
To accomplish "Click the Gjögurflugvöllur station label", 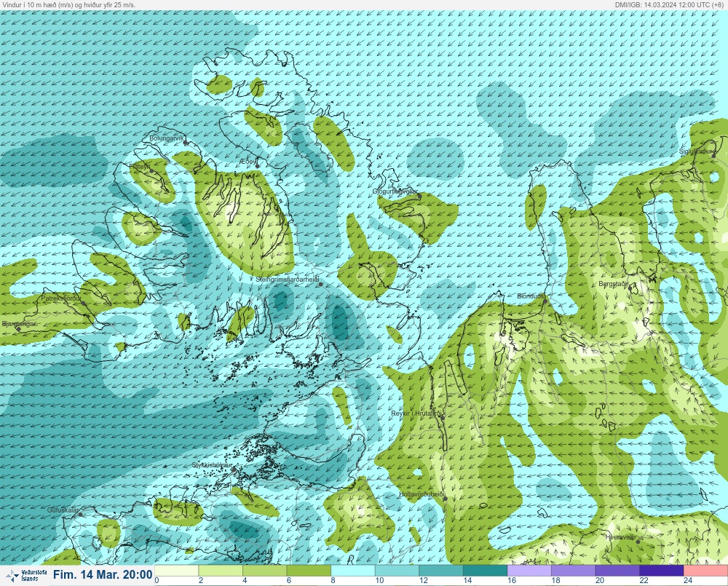I will point(395,191).
